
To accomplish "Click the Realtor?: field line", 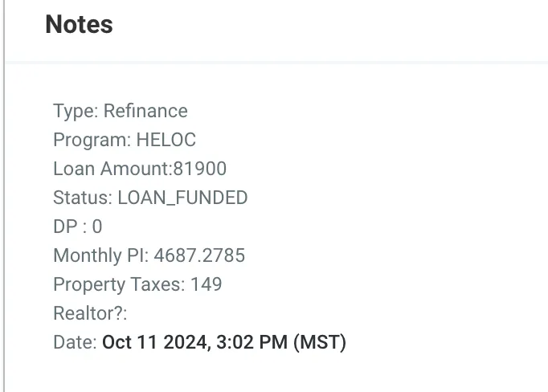I will 90,313.
